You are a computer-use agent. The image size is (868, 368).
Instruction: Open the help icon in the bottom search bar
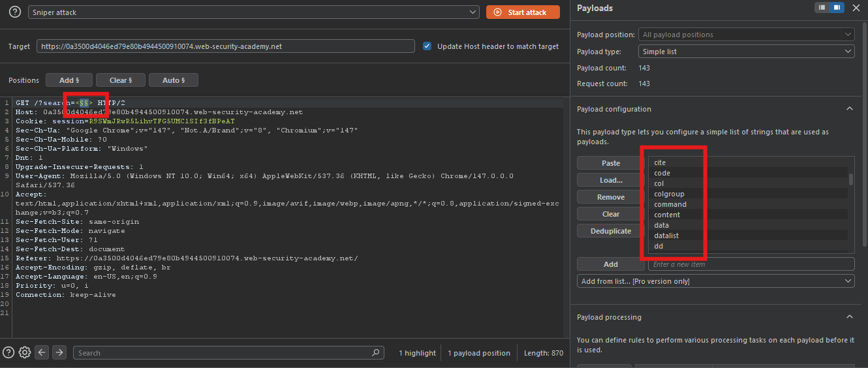(x=8, y=352)
